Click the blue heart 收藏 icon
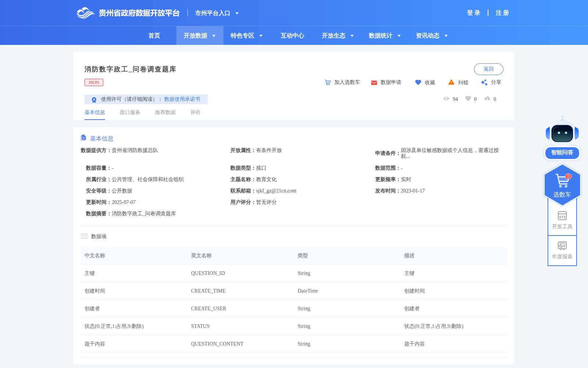Viewport: 588px width, 368px height. click(x=418, y=82)
